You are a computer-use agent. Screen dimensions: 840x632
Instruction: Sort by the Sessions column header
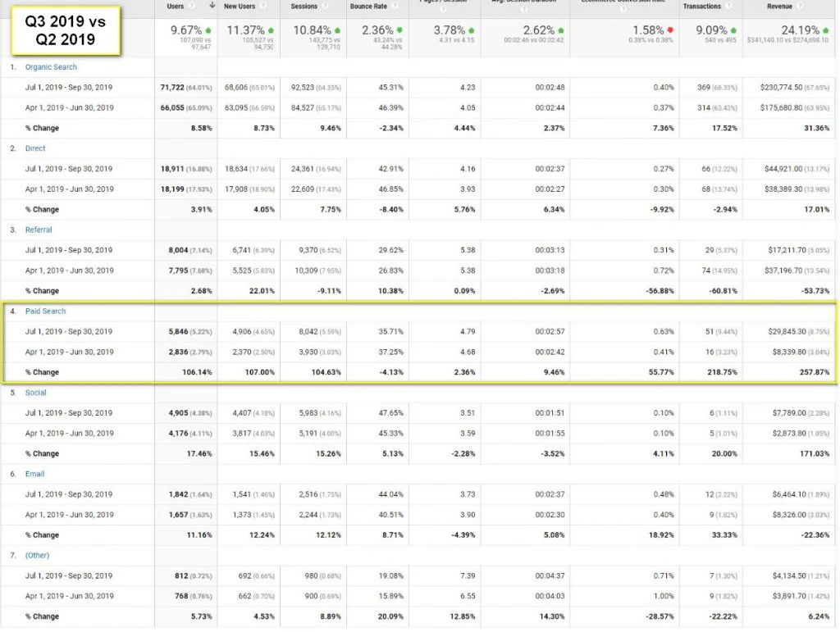point(304,6)
